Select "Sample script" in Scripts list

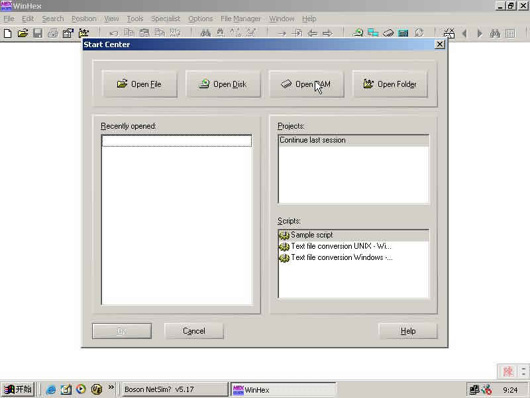pyautogui.click(x=354, y=235)
